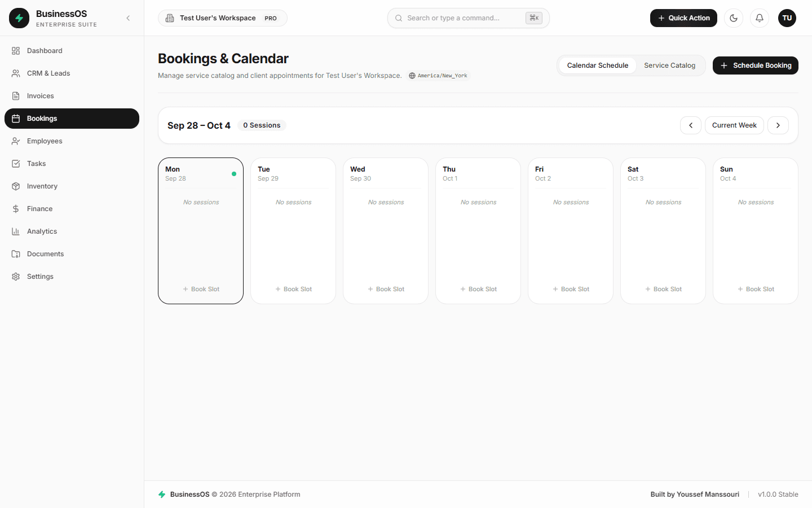Click the America/New_York timezone badge
812x508 pixels.
tap(438, 76)
